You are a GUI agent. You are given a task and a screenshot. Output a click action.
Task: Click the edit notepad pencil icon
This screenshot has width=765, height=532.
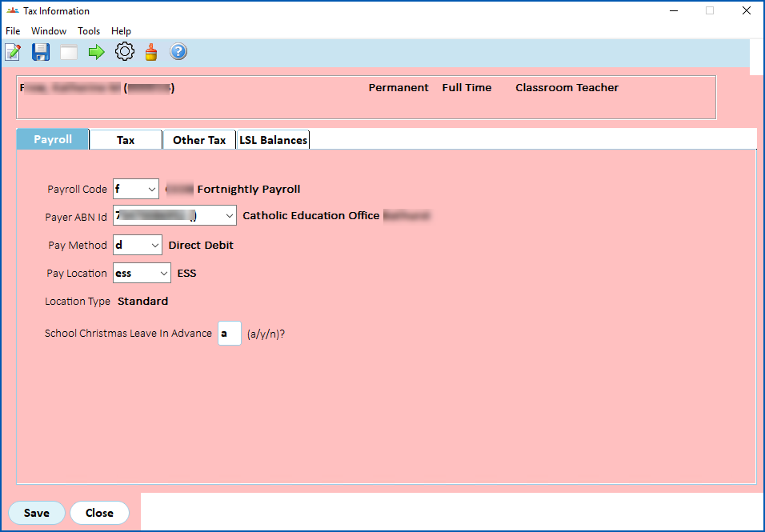[x=13, y=52]
